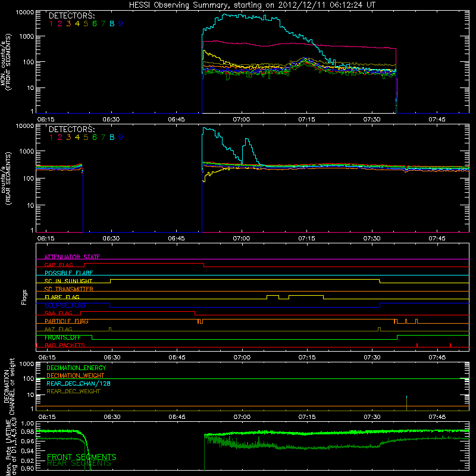Select the PARTICLE_FLAG label
Screen dimensions: 476x476
point(67,321)
